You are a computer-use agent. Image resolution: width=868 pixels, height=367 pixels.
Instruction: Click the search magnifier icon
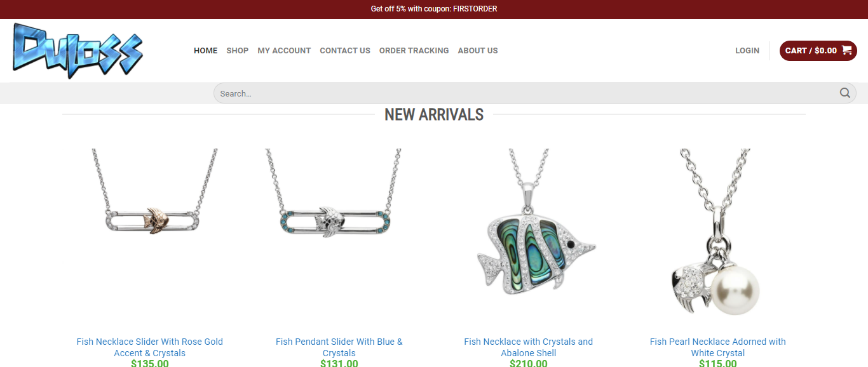tap(844, 93)
